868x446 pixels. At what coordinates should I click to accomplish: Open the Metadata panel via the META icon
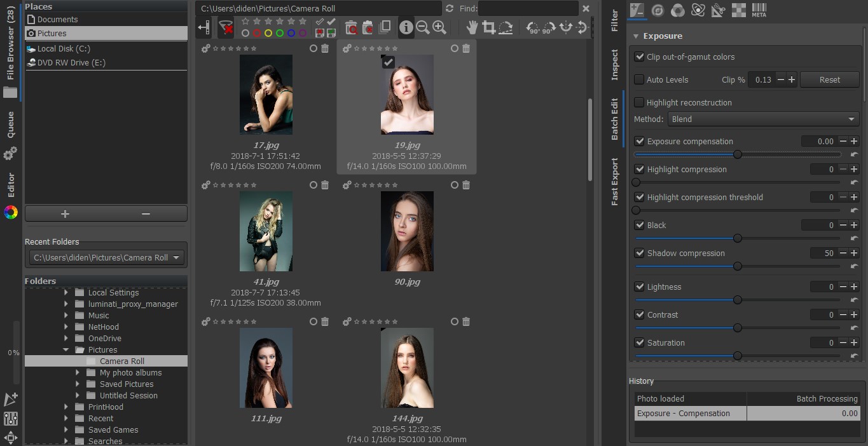click(758, 10)
